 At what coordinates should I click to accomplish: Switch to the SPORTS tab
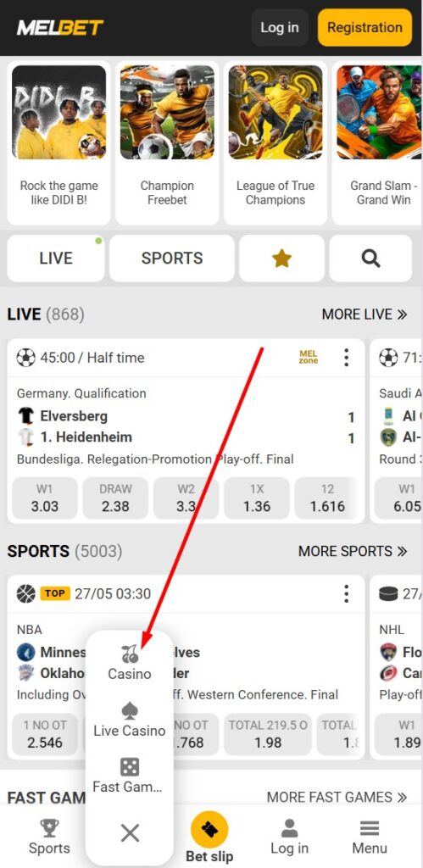[x=172, y=258]
